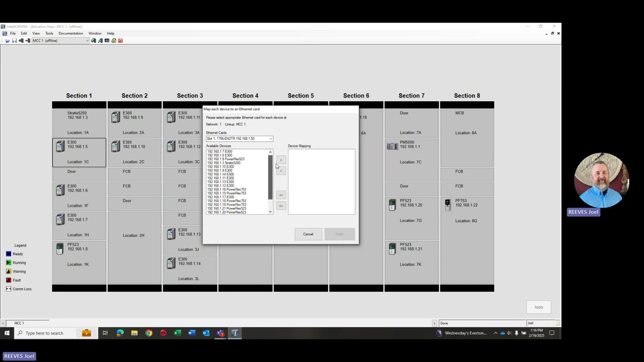Select the E300 192.168.1.13 unit icon
The image size is (644, 362).
pyautogui.click(x=171, y=234)
